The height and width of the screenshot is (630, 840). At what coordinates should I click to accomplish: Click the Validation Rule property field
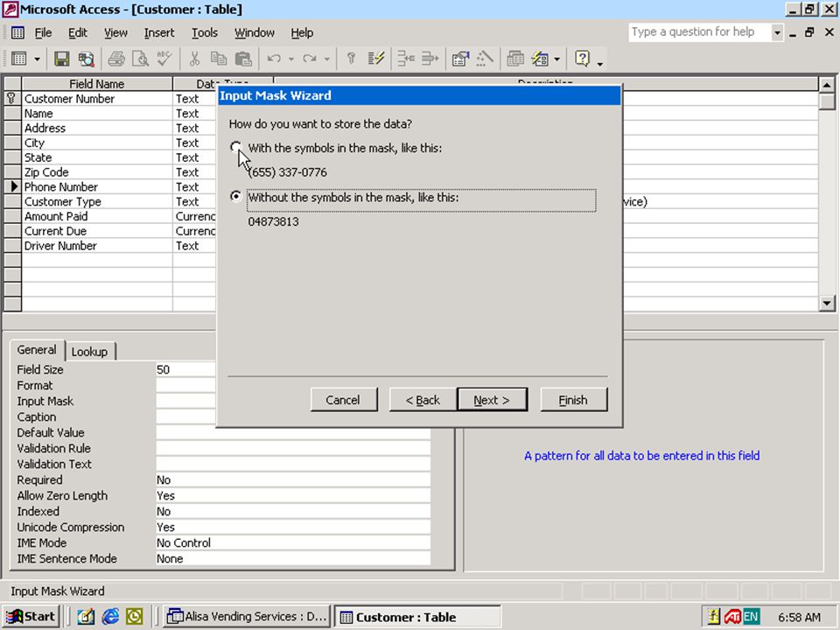point(293,448)
